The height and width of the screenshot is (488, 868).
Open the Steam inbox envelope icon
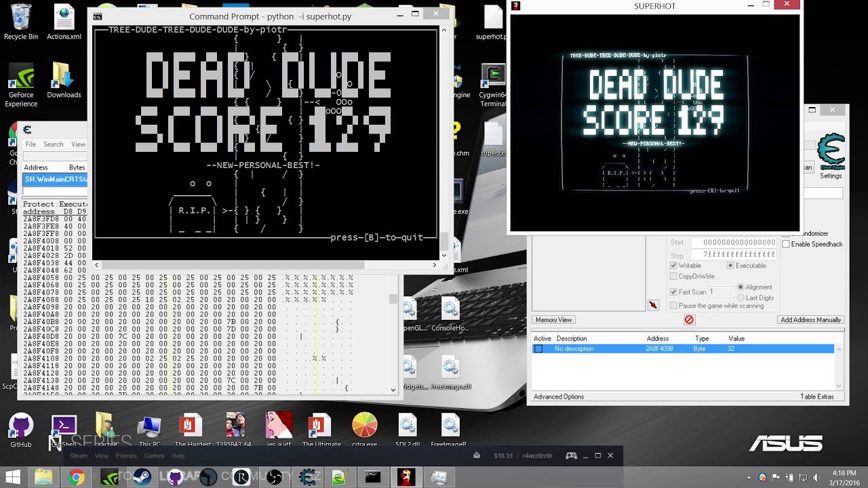click(x=477, y=455)
